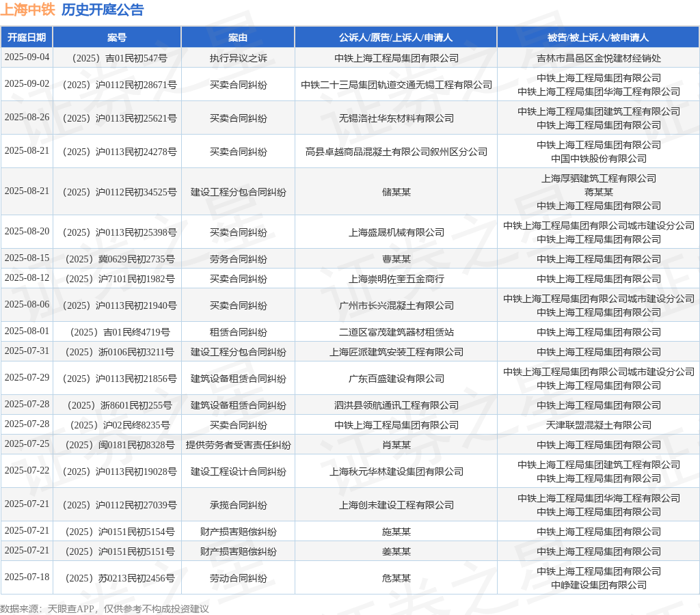Click the date 2025-09-04
The width and height of the screenshot is (700, 615).
click(x=27, y=57)
